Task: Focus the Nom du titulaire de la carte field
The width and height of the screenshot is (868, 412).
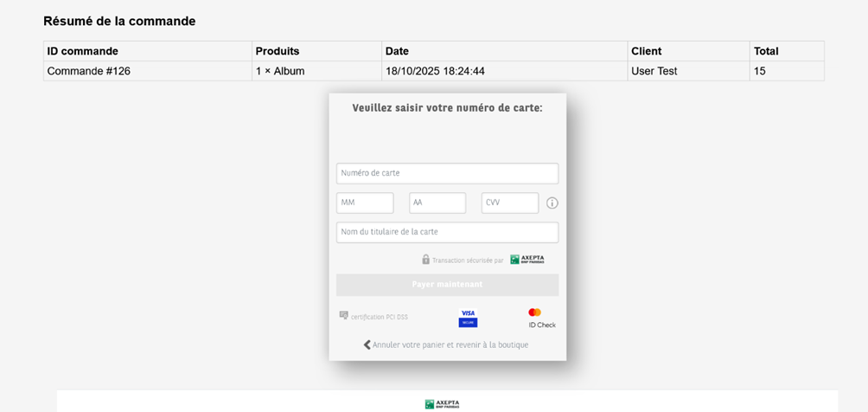Action: [x=447, y=232]
